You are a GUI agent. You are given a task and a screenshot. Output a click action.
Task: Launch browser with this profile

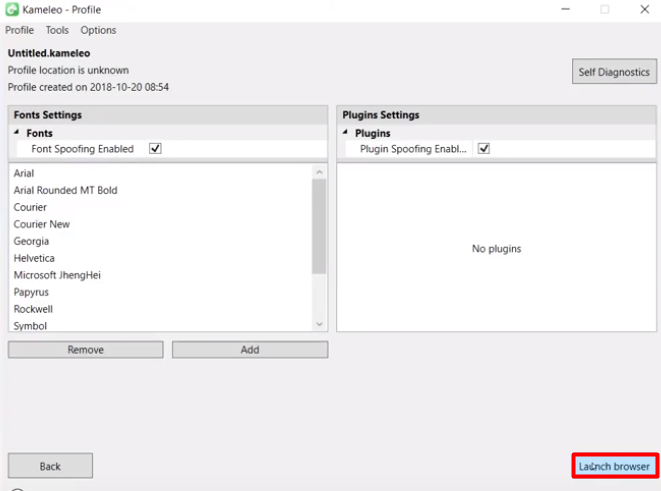pos(615,466)
